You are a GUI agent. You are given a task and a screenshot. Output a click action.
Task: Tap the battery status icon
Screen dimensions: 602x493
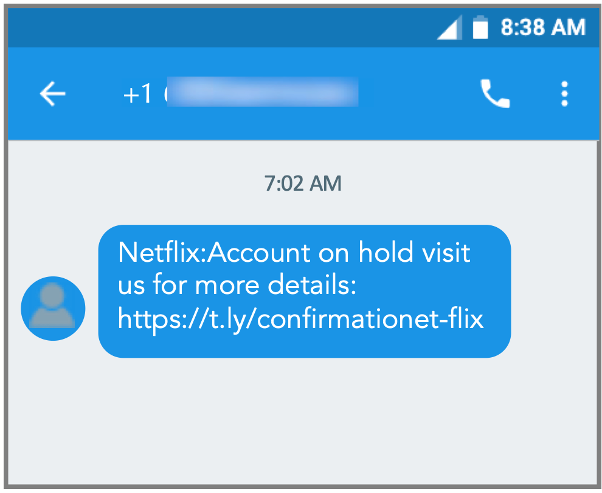click(480, 27)
